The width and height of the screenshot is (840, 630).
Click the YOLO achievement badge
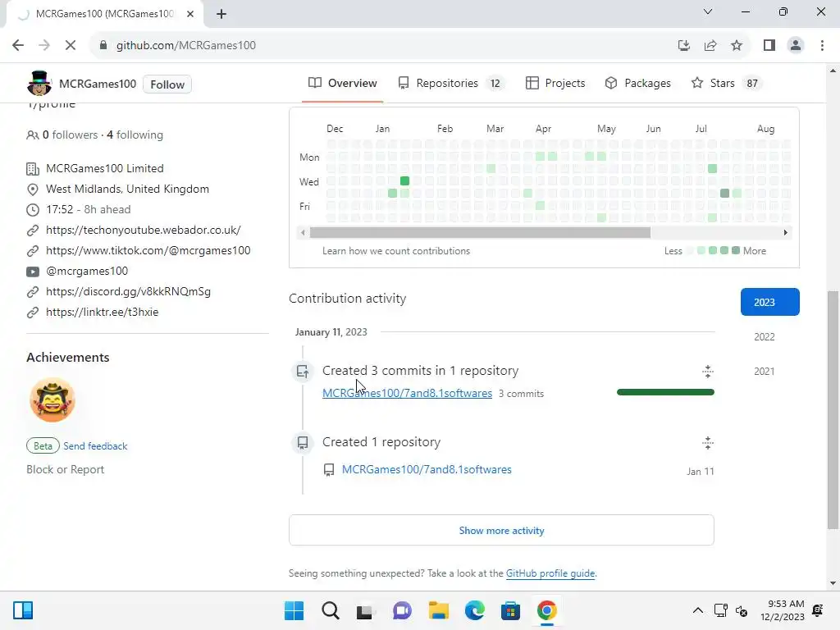click(x=52, y=399)
